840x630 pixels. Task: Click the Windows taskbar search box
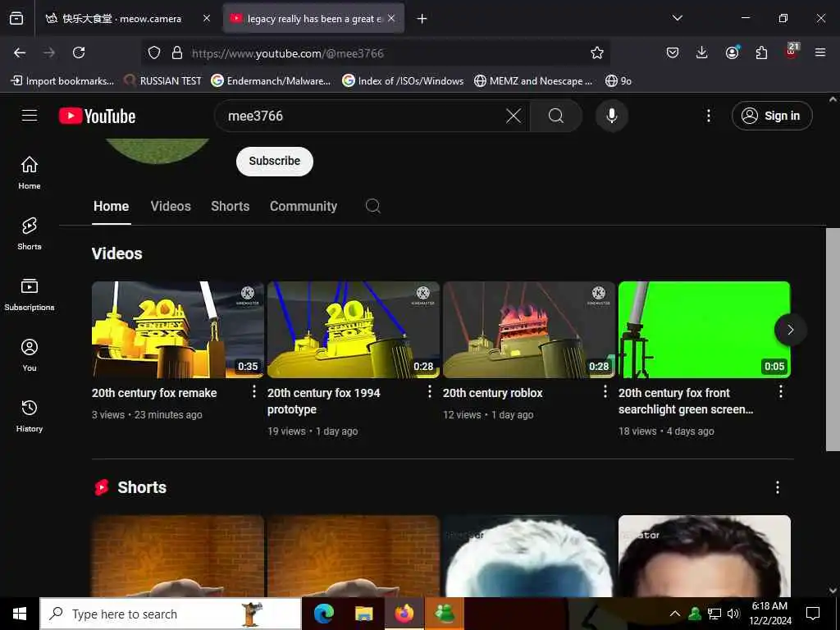tap(171, 614)
